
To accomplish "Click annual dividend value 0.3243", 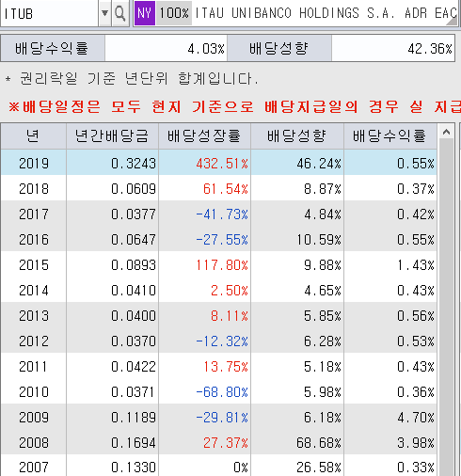I will pos(134,164).
